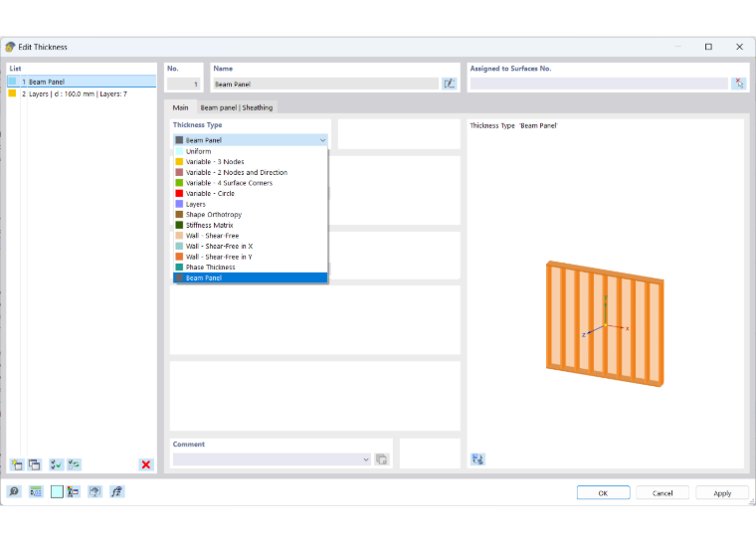The image size is (756, 542).
Task: Choose Wall - Shear-Free in Y
Action: (251, 257)
